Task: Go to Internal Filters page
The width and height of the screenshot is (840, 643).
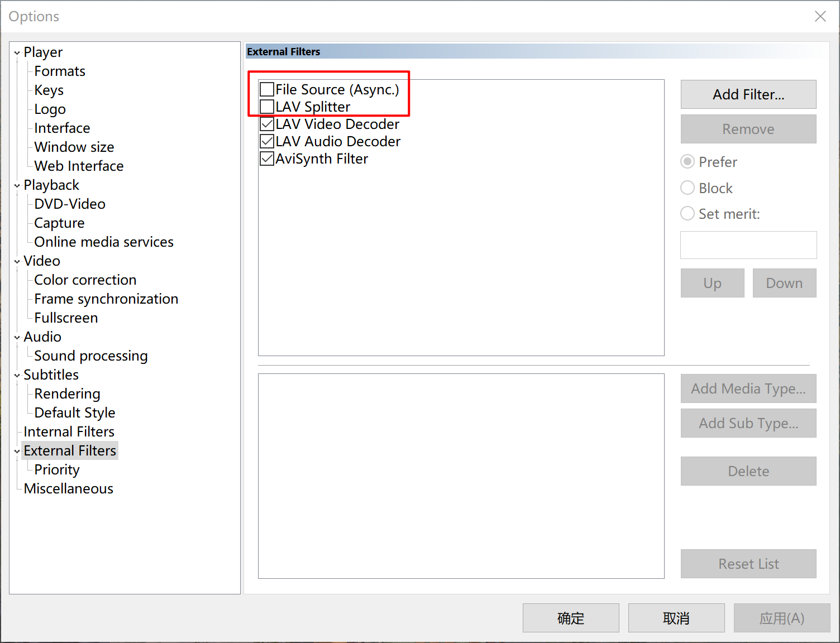Action: (69, 431)
